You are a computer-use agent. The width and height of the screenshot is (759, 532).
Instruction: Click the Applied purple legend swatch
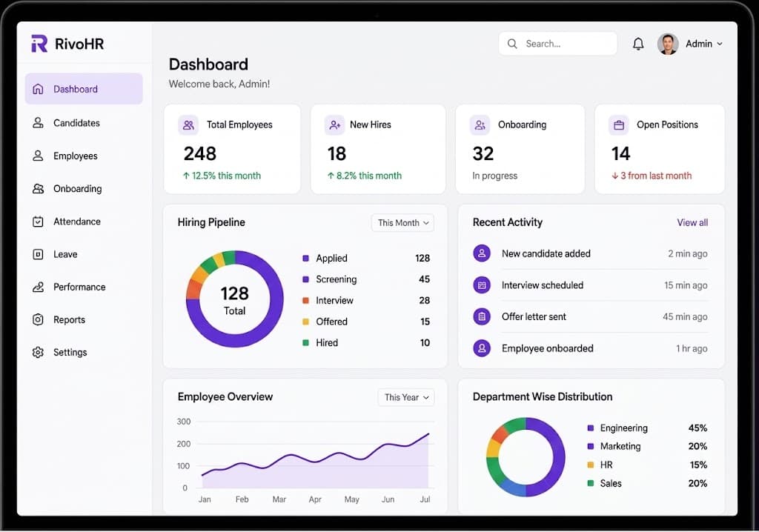305,258
